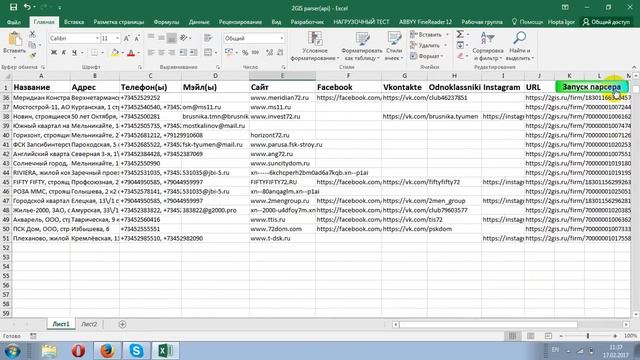
Task: Switch to the Formulas ribbon tab
Action: tap(166, 22)
